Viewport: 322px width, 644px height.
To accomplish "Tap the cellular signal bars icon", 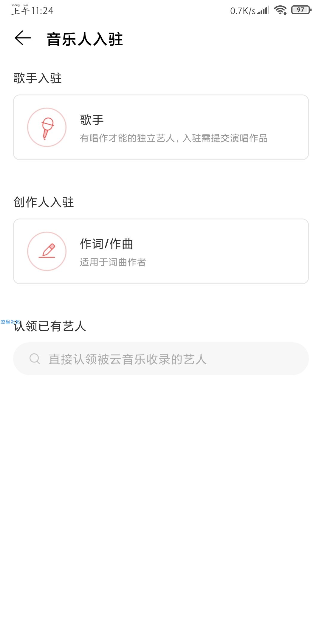I will [x=263, y=10].
